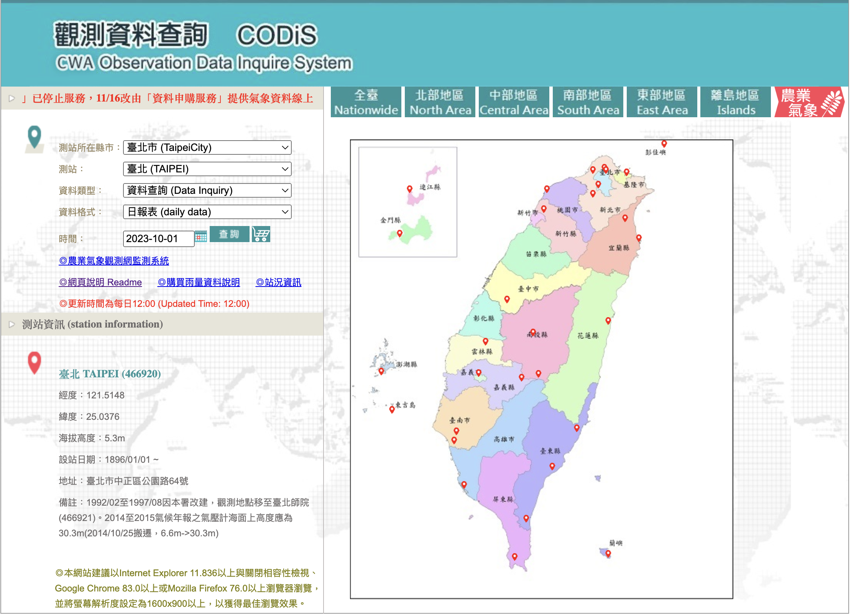Image resolution: width=851 pixels, height=616 pixels.
Task: Click the 緯度：25.0376 latitude text
Action: (x=89, y=417)
